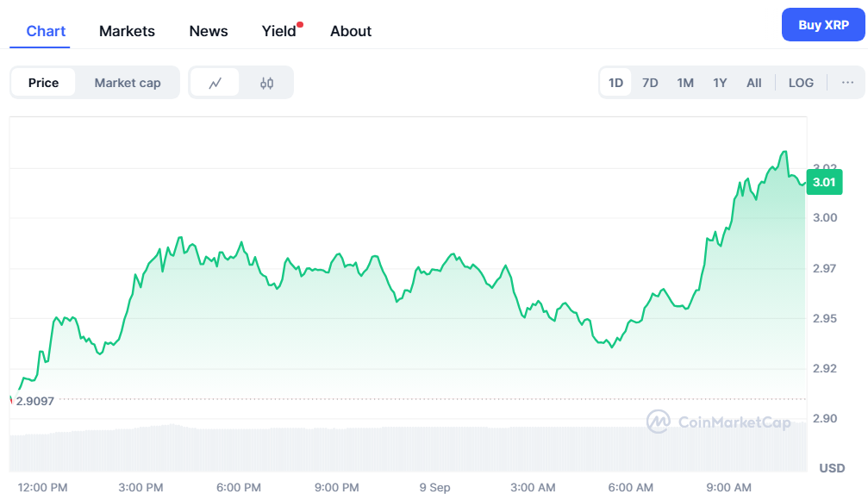
Task: Switch to the Markets tab
Action: [x=127, y=31]
